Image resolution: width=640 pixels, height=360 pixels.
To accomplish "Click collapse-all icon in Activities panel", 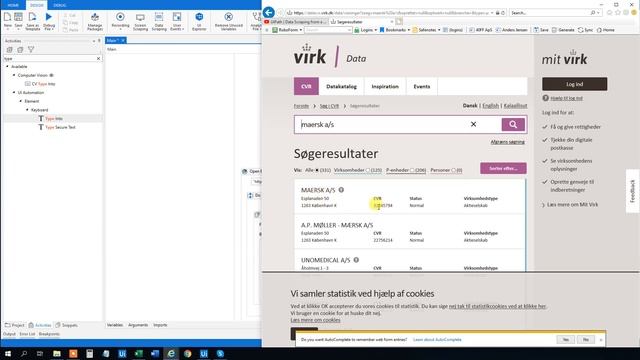I will (20, 49).
